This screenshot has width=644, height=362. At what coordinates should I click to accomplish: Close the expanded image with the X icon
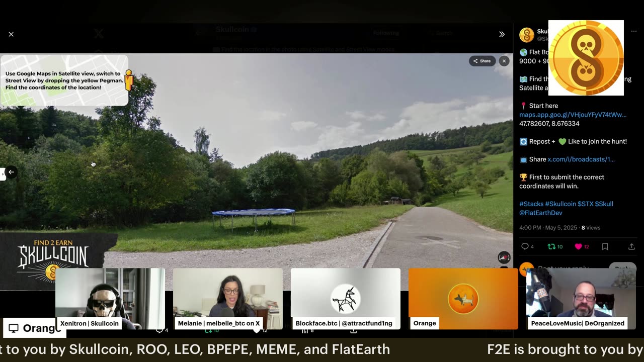coord(11,34)
